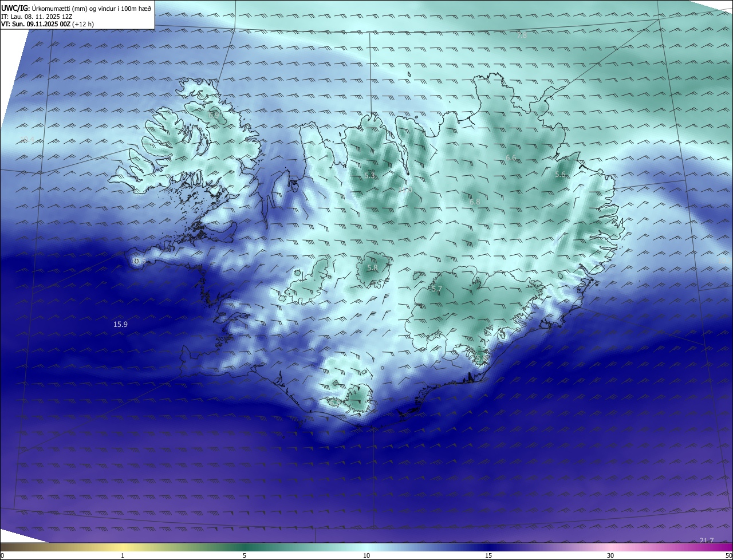Image resolution: width=733 pixels, height=560 pixels.
Task: Select the 6.8 value in central north Iceland
Action: (x=475, y=202)
